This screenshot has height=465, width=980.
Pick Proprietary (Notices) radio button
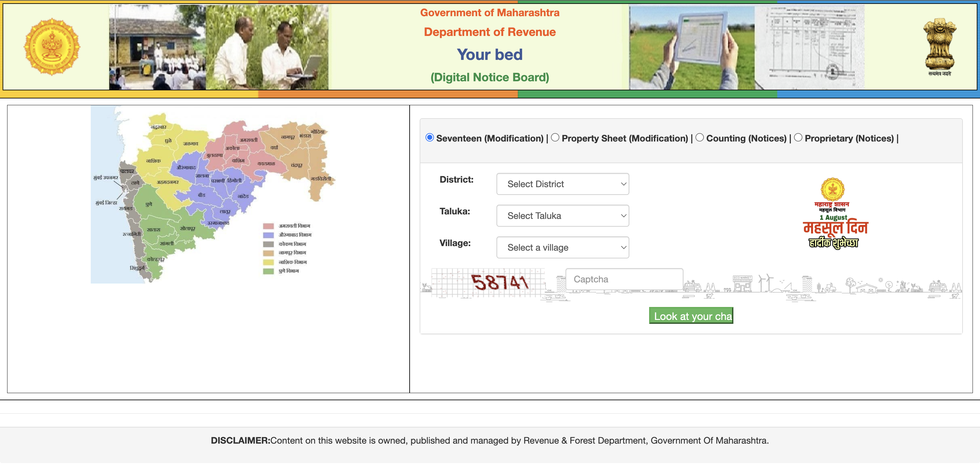798,138
